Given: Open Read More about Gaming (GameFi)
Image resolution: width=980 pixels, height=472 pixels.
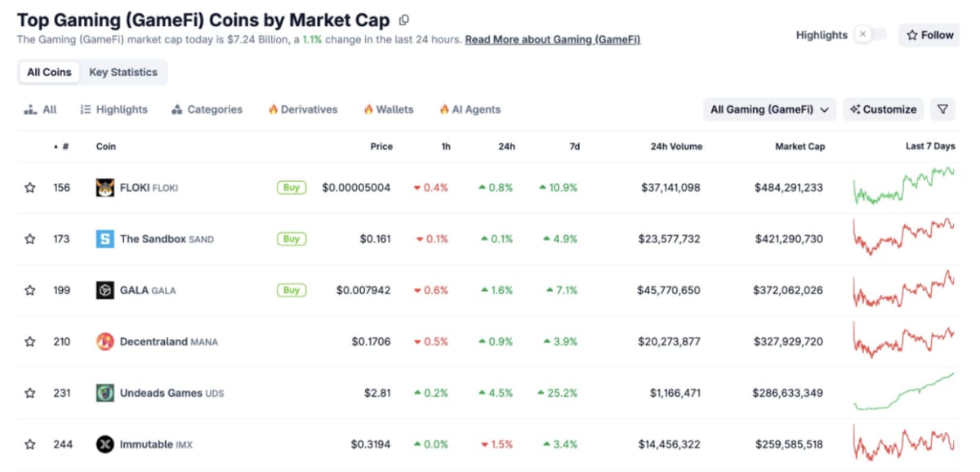Looking at the screenshot, I should [x=552, y=39].
